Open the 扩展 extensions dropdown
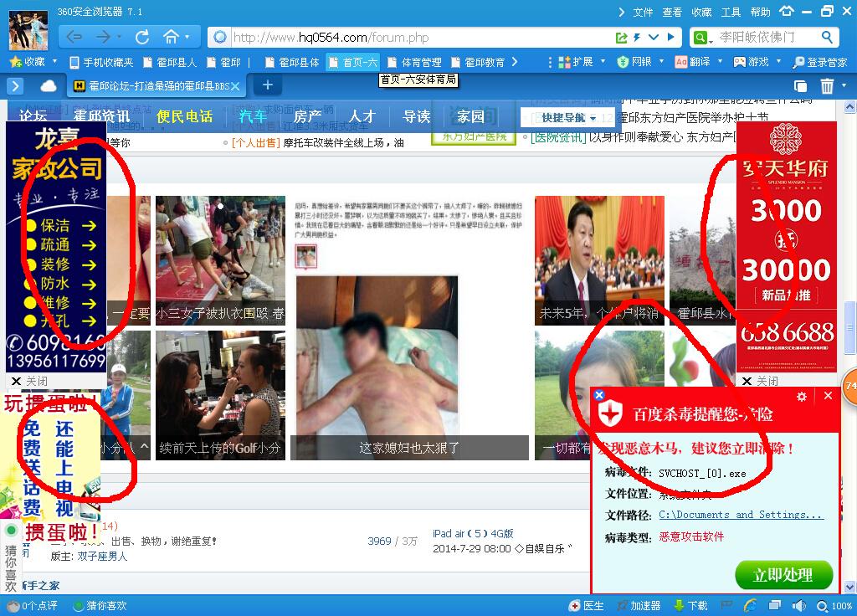 582,62
